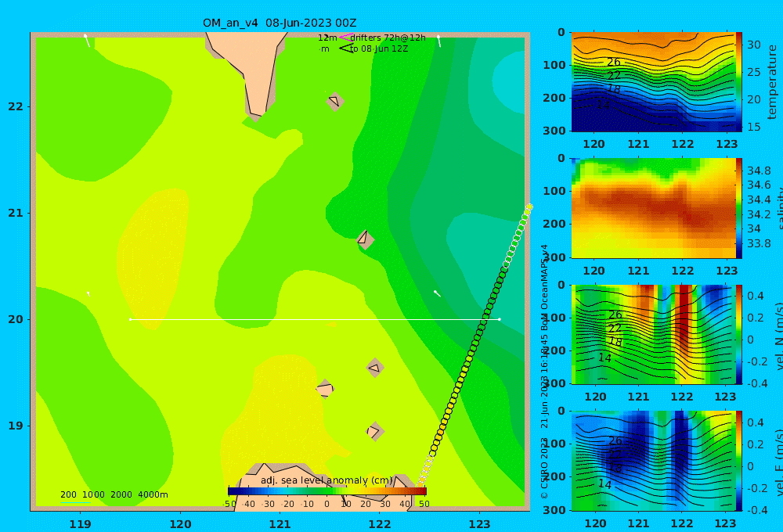The width and height of the screenshot is (783, 532).
Task: Click the 'adj. sea level anomaly (cm)' label
Action: (x=327, y=480)
